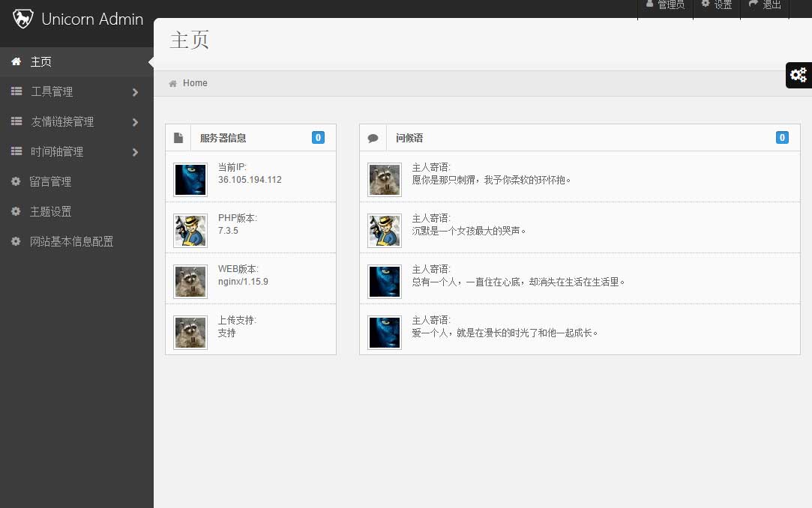Click the 留言管理 gear icon
The height and width of the screenshot is (508, 812).
[x=16, y=181]
